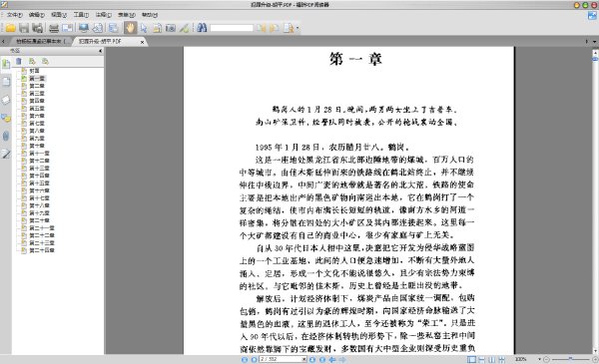599x364 pixels.
Task: Open the Signatures pen sidebar icon
Action: coord(6,155)
